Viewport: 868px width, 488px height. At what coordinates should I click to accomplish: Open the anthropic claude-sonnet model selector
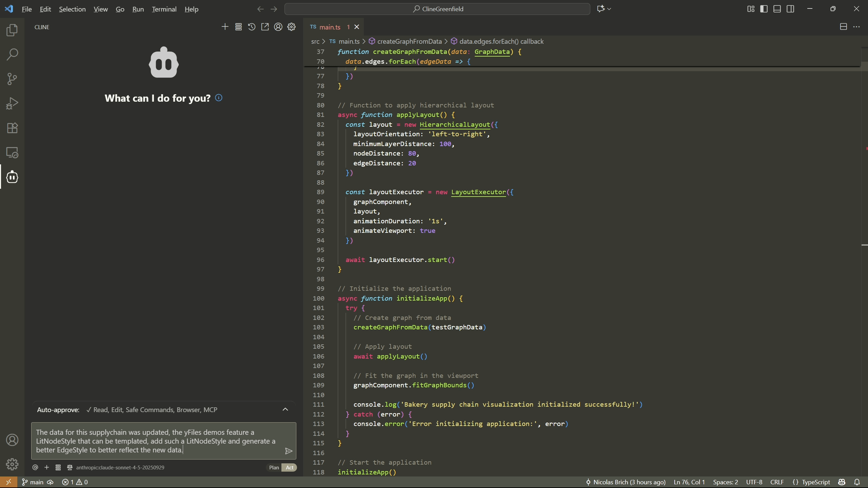click(120, 467)
